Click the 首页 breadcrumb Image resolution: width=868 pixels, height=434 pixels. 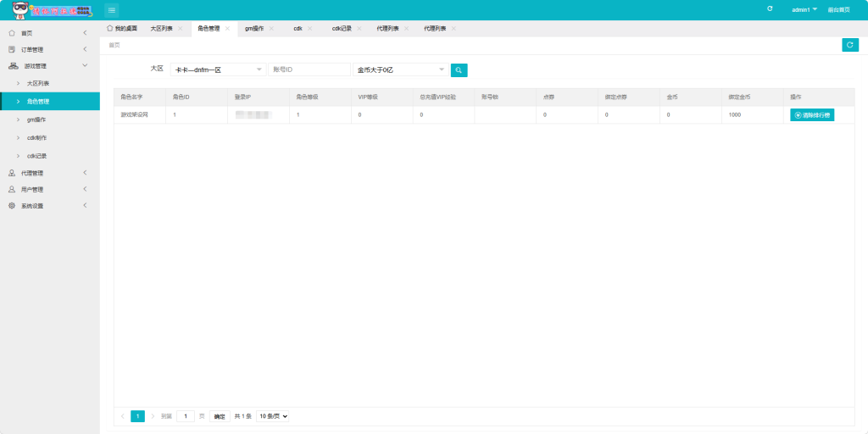(x=114, y=46)
